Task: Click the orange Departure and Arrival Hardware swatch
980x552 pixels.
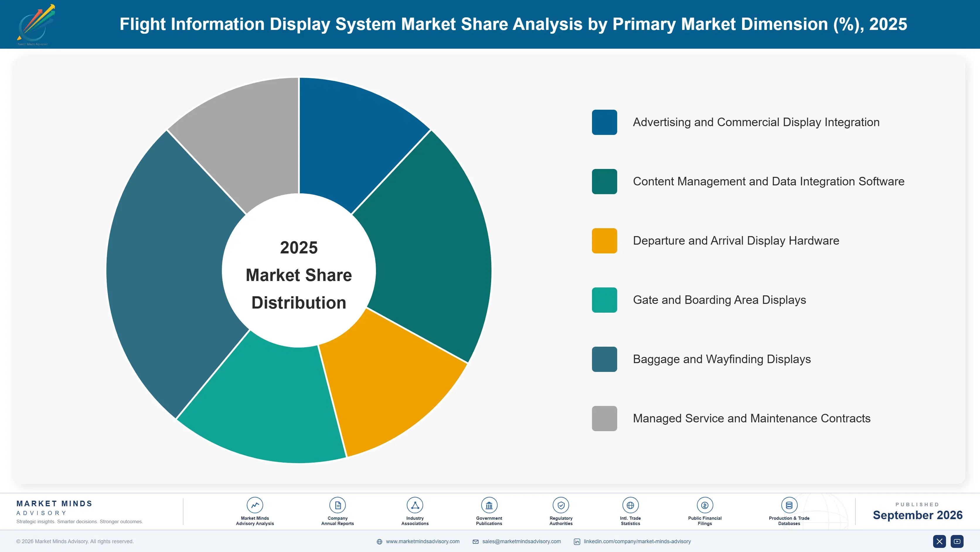Action: pyautogui.click(x=604, y=241)
